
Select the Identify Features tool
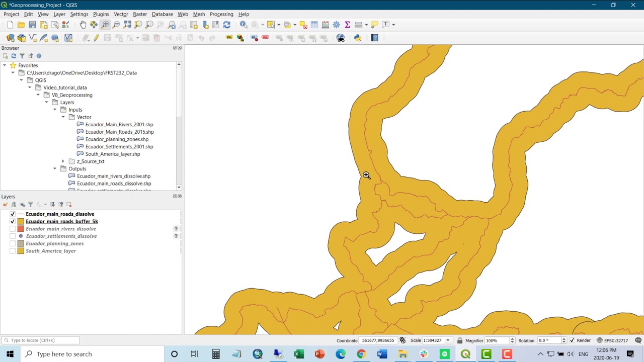pos(244,24)
